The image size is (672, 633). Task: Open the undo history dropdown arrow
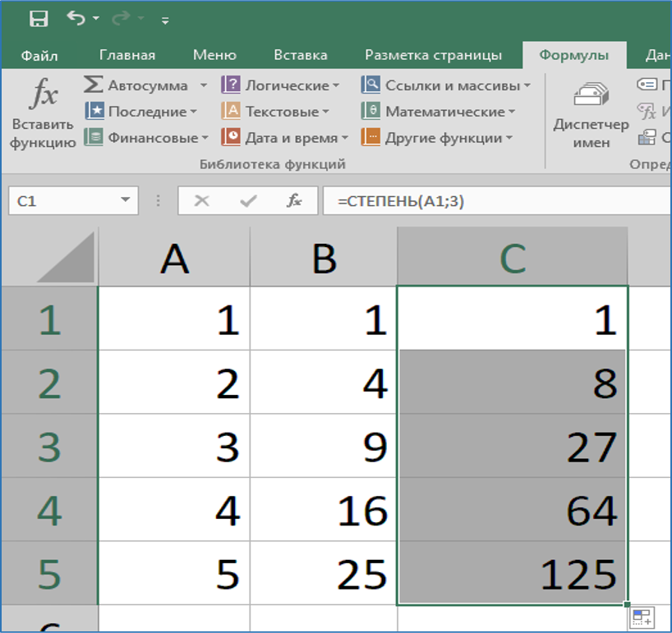tap(96, 18)
